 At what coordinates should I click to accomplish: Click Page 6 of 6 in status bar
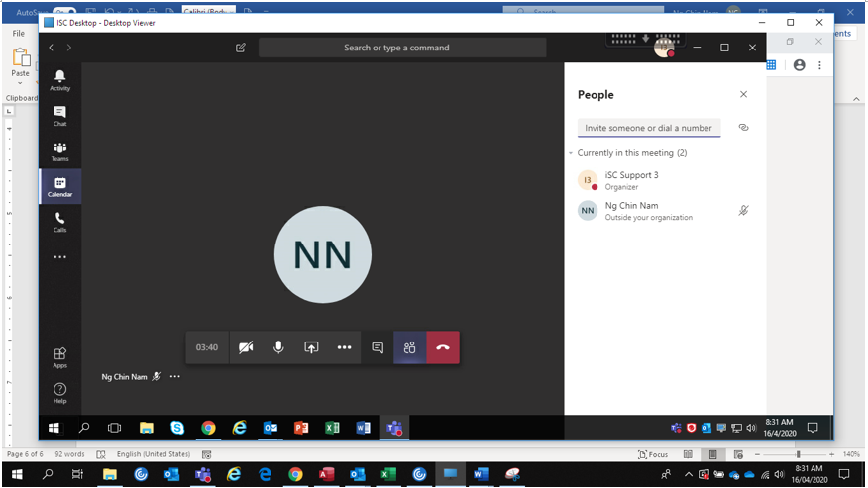[25, 454]
